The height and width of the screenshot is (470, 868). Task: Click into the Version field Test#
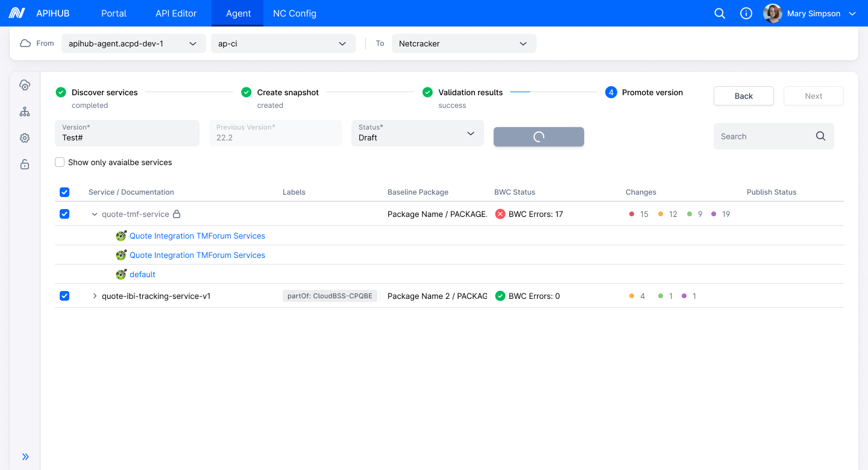[x=127, y=133]
